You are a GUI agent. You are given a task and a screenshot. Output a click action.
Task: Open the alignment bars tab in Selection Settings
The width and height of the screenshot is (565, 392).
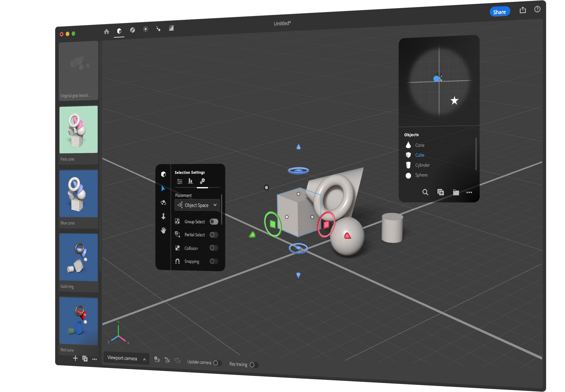click(190, 181)
